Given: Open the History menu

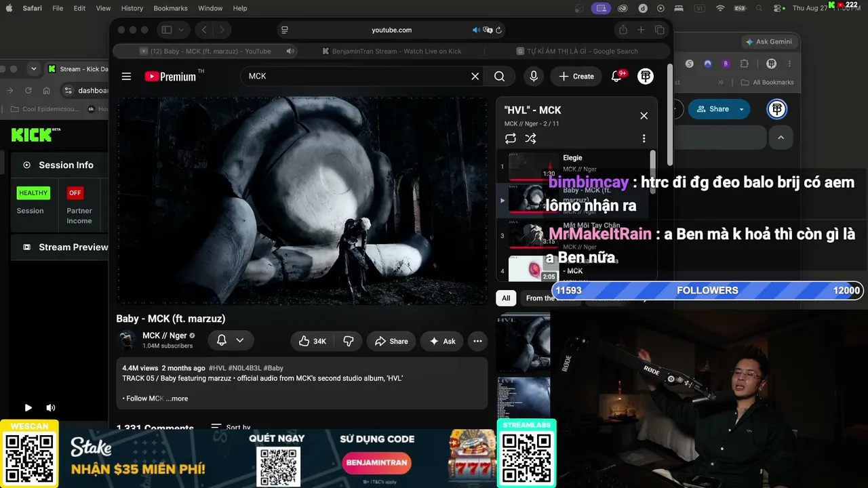Looking at the screenshot, I should pyautogui.click(x=132, y=8).
